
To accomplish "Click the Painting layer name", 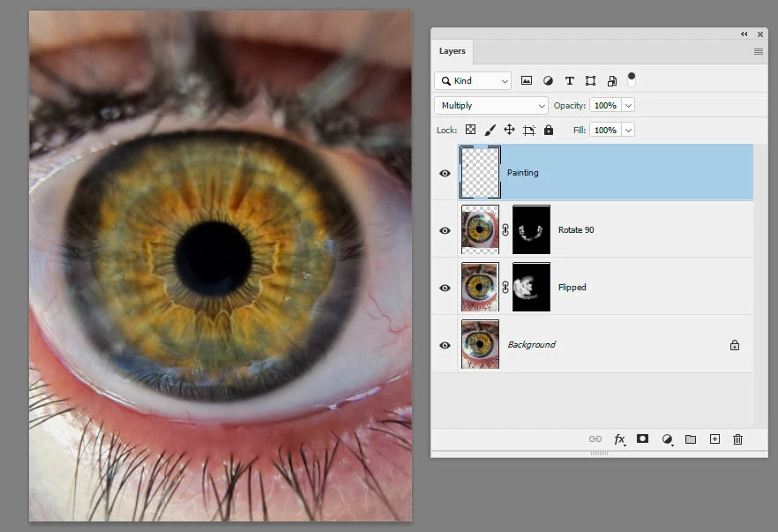I will pos(522,173).
